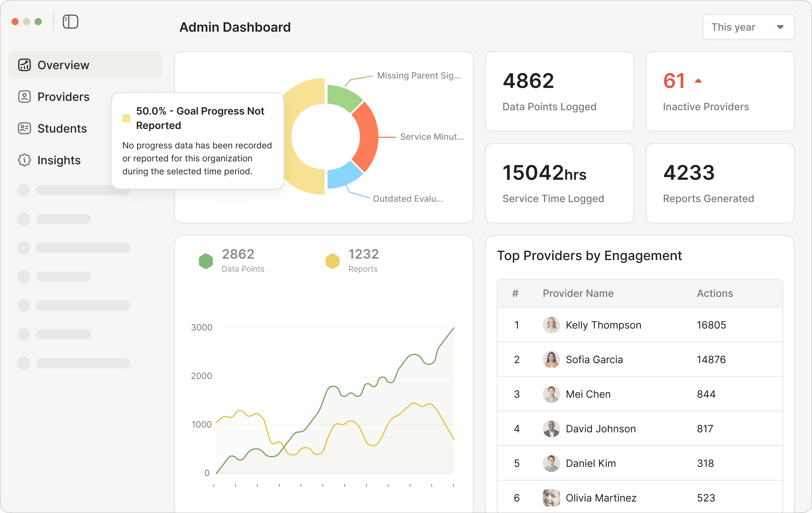Open the 4862 Data Points Logged card

pos(559,92)
